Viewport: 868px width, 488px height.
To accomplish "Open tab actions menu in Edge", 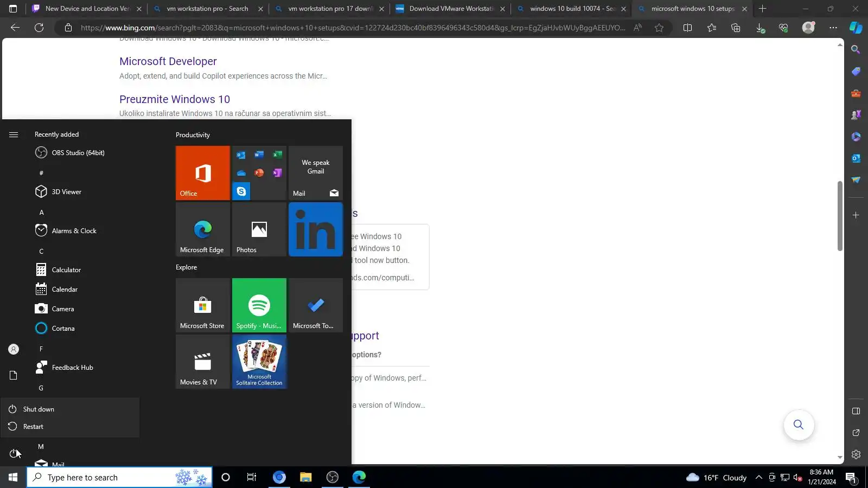I will pyautogui.click(x=13, y=9).
